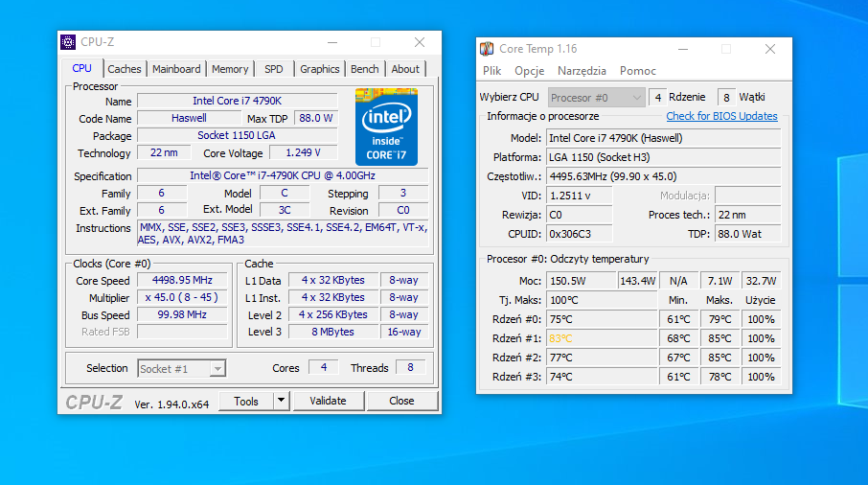The image size is (868, 485).
Task: Click the Code Name field Haswell
Action: pos(189,118)
